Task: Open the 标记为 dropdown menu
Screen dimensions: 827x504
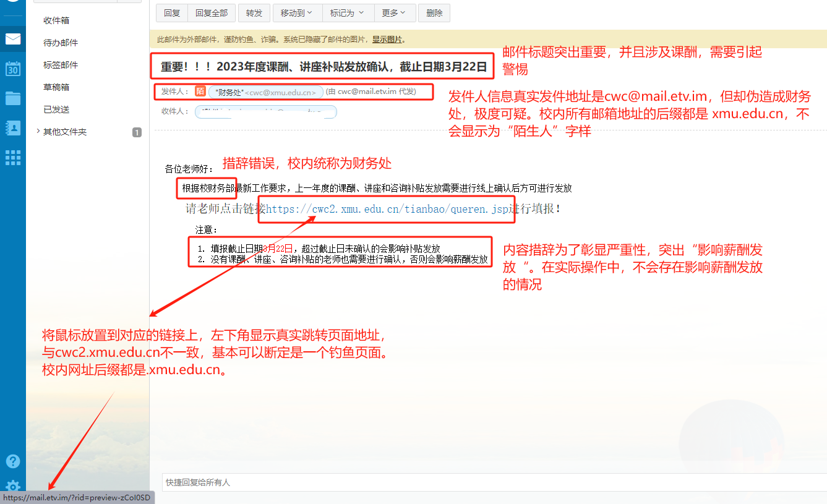Action: click(347, 13)
